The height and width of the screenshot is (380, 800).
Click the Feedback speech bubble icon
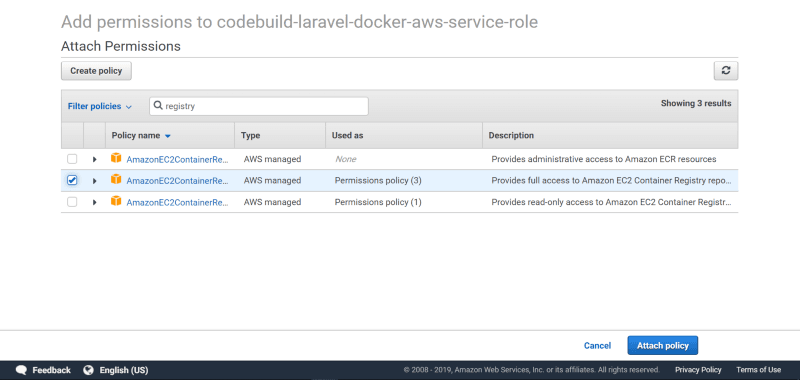[21, 370]
